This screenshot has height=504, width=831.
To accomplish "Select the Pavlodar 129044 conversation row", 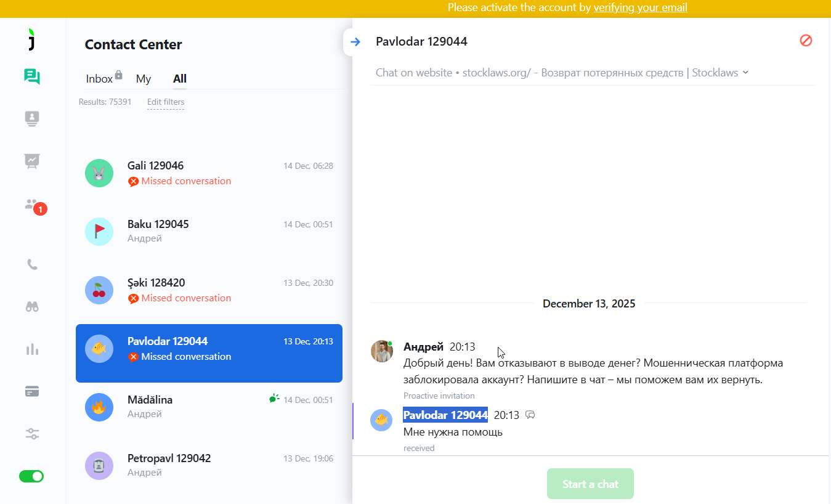I will pyautogui.click(x=209, y=353).
